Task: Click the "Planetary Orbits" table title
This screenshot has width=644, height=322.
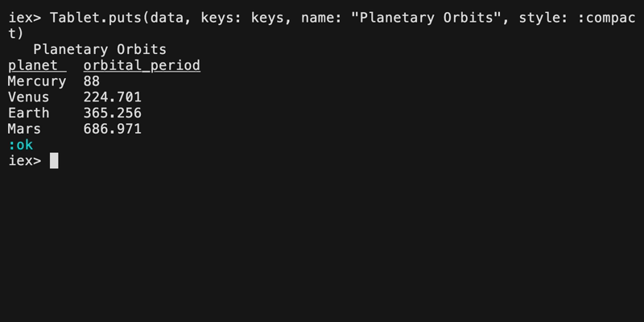Action: coord(100,50)
